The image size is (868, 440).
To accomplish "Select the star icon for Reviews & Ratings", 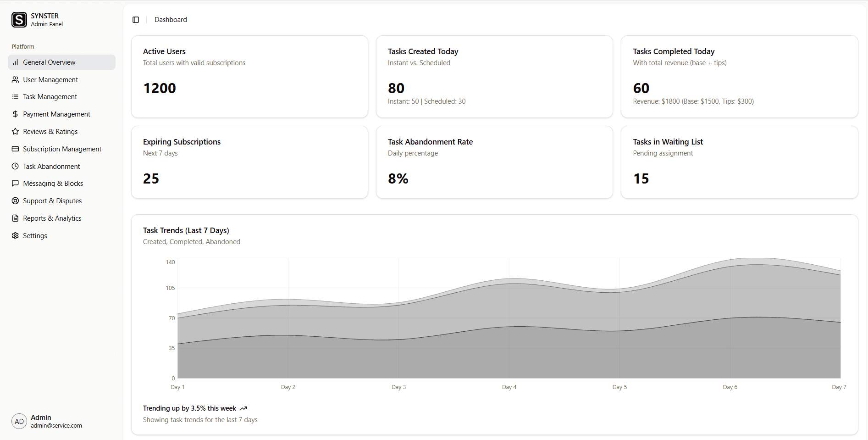I will [16, 131].
